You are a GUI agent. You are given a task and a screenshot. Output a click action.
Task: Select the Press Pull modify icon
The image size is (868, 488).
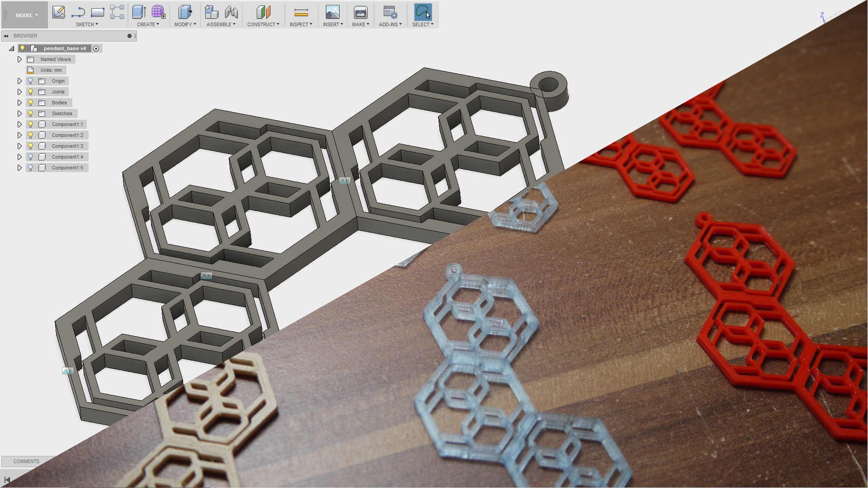(x=184, y=12)
